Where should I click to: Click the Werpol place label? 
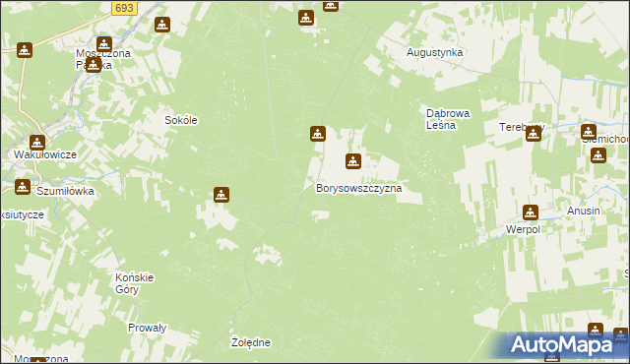(523, 229)
